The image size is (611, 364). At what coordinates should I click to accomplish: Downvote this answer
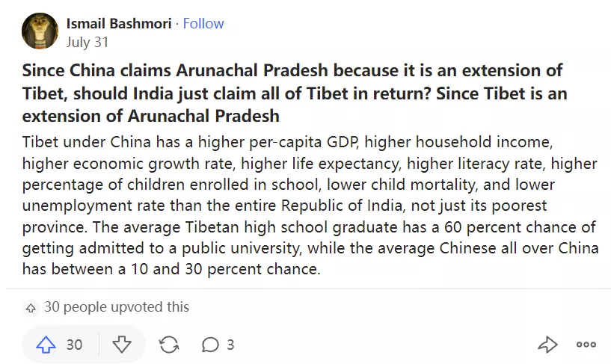[122, 345]
